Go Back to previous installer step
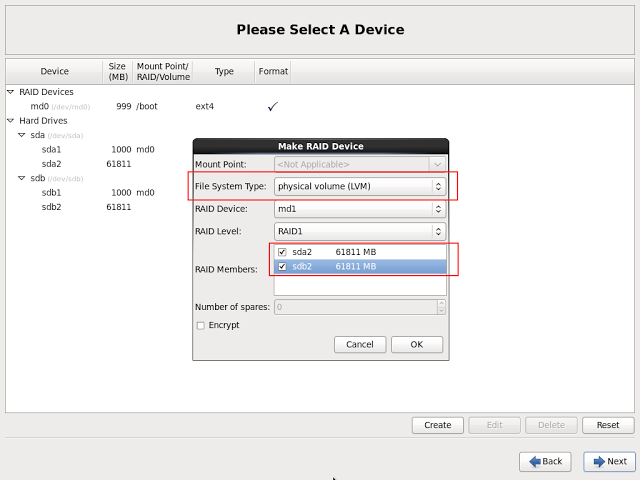 pos(545,461)
